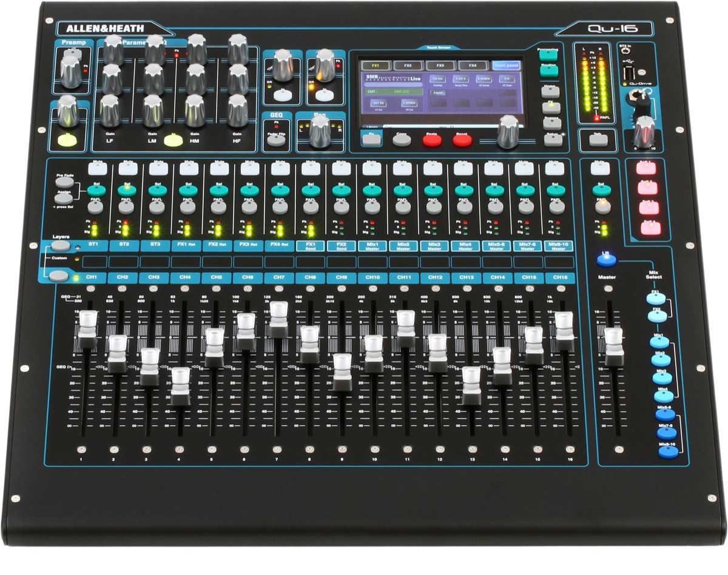
Task: Select the upper Layers key
Action: point(59,246)
